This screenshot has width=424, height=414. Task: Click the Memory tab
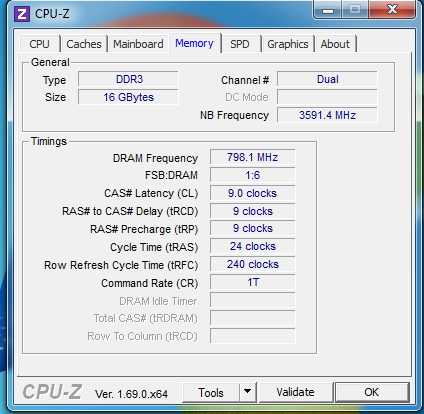(194, 43)
